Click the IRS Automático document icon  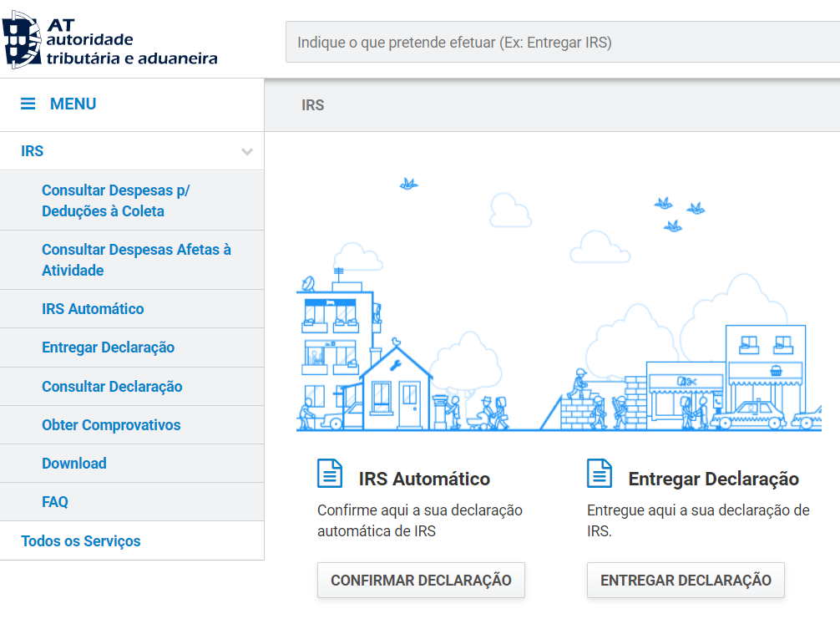(x=330, y=474)
